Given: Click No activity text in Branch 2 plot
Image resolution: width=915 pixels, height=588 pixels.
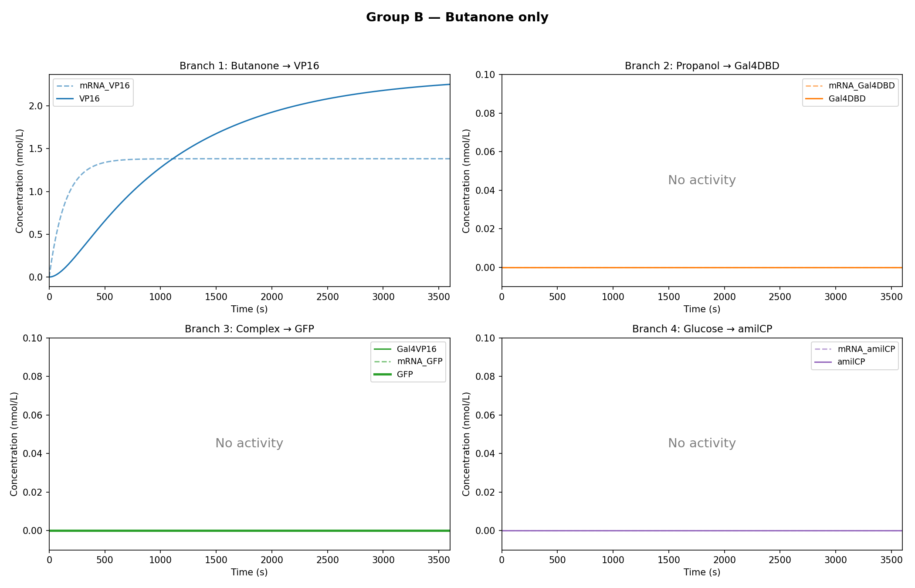Looking at the screenshot, I should (x=701, y=180).
